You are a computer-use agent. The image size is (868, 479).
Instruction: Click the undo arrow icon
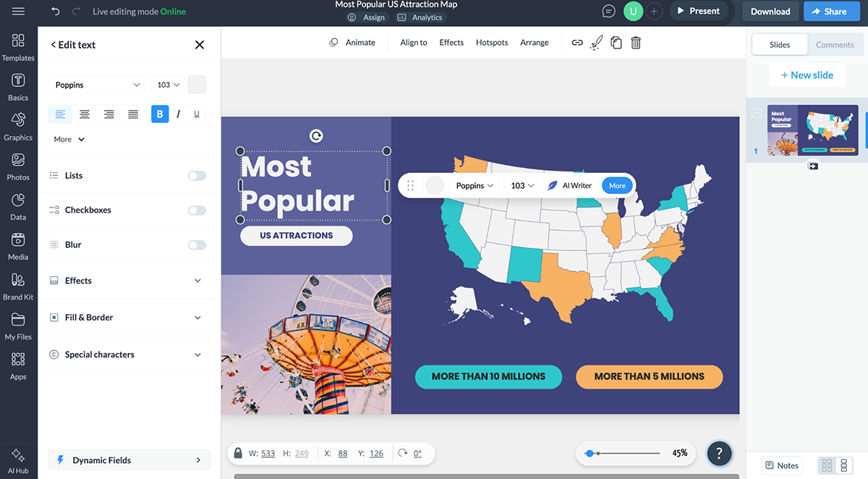point(56,12)
